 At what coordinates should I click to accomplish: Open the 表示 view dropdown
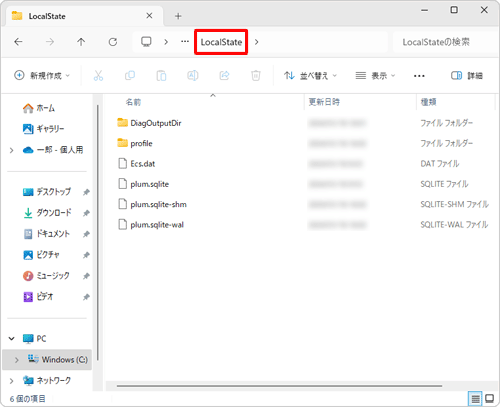click(375, 76)
